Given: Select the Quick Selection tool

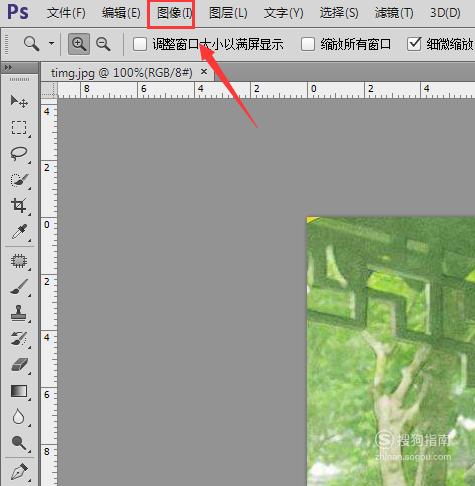Looking at the screenshot, I should pyautogui.click(x=19, y=180).
